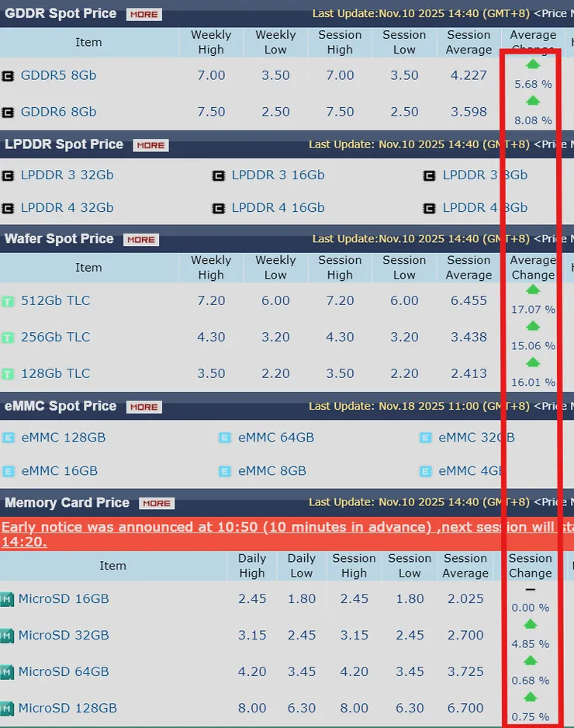Click the M icon beside MicroSD 64GB
This screenshot has width=574, height=728.
[6, 672]
